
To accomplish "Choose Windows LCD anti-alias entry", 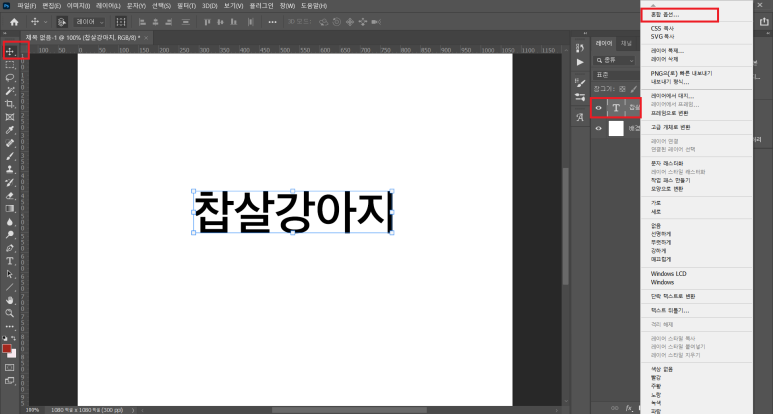I will click(x=668, y=274).
